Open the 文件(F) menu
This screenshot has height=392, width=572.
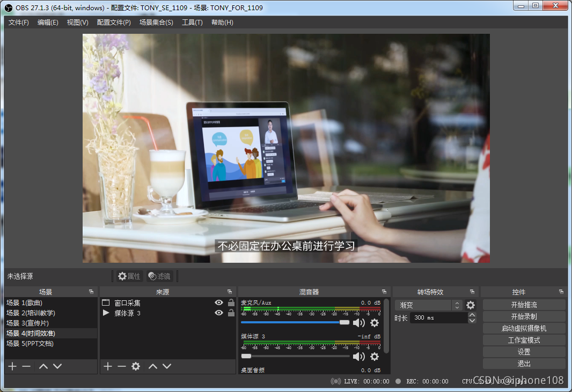19,23
